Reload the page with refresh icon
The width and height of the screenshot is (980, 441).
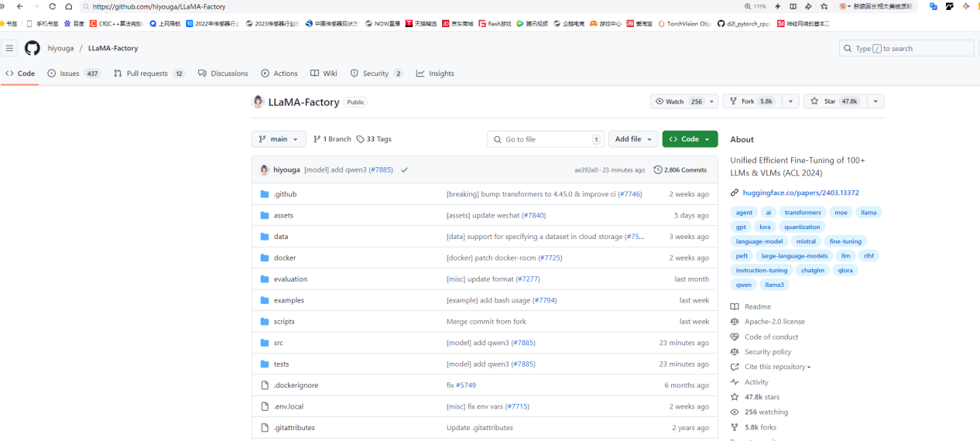click(53, 6)
